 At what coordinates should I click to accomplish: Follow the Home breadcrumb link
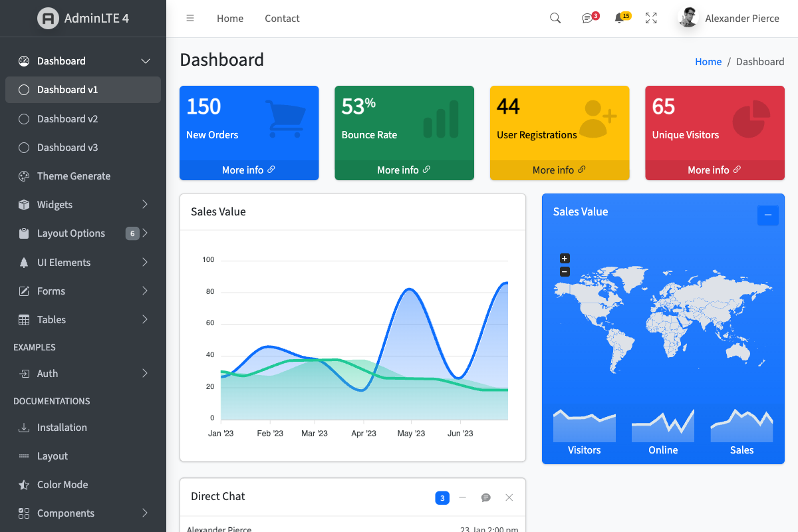pos(708,61)
